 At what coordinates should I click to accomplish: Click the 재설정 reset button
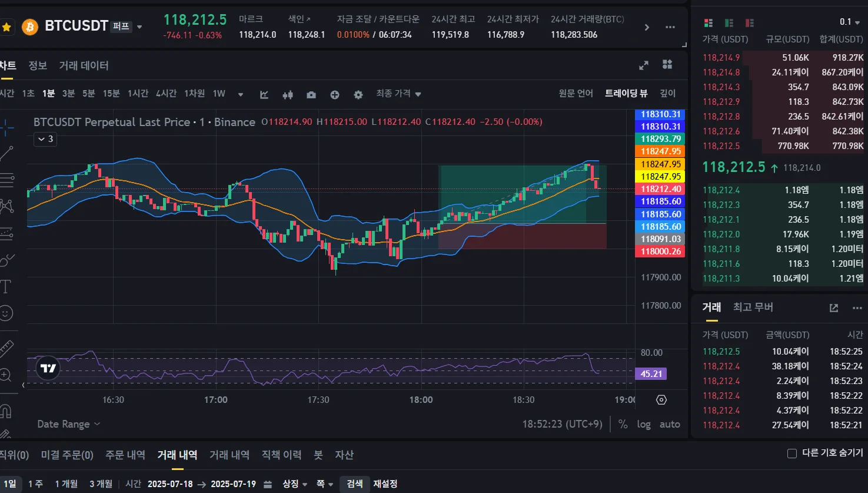pyautogui.click(x=385, y=484)
